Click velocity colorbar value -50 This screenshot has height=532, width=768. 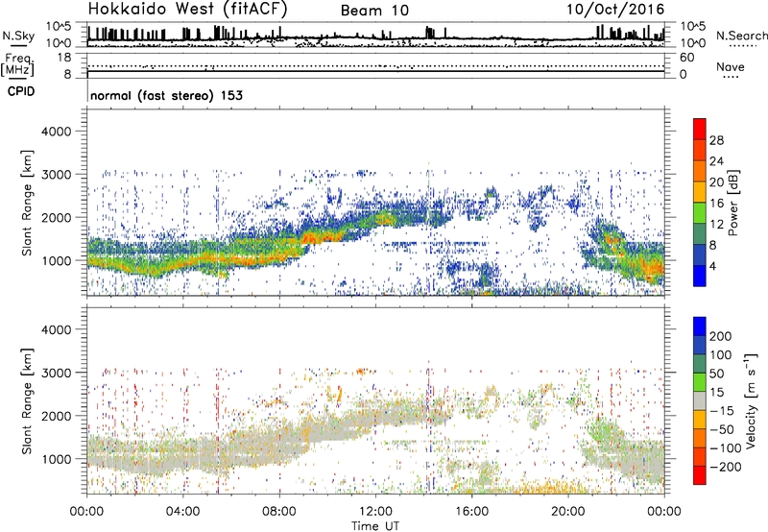tap(722, 429)
